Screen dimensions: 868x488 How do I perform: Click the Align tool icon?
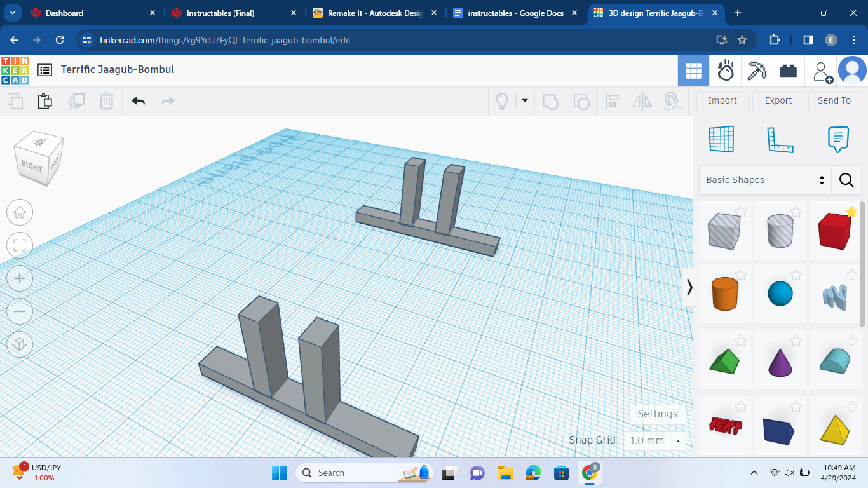pyautogui.click(x=613, y=101)
